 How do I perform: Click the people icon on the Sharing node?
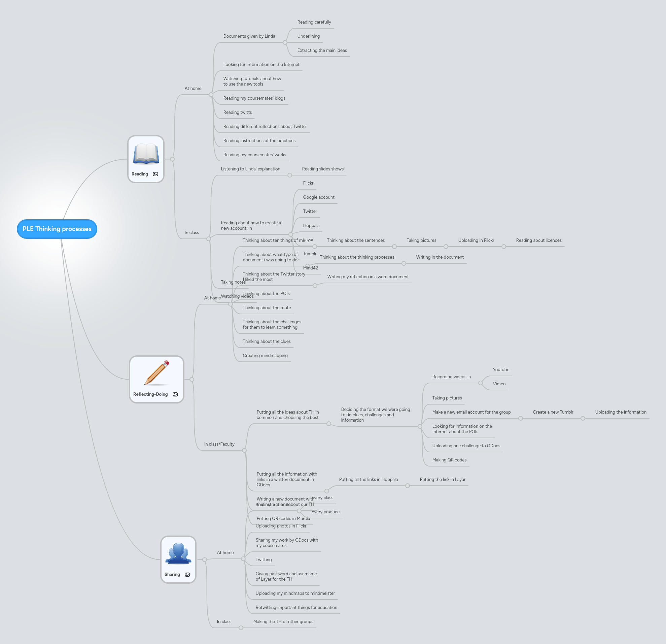click(178, 553)
